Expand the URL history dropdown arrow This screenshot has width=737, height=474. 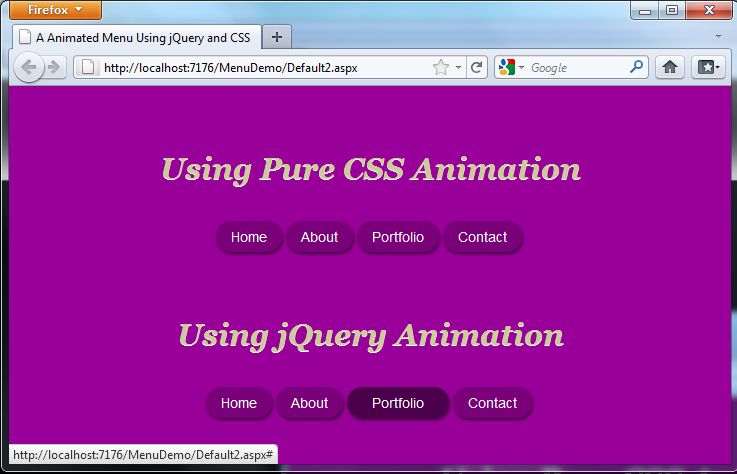coord(458,67)
